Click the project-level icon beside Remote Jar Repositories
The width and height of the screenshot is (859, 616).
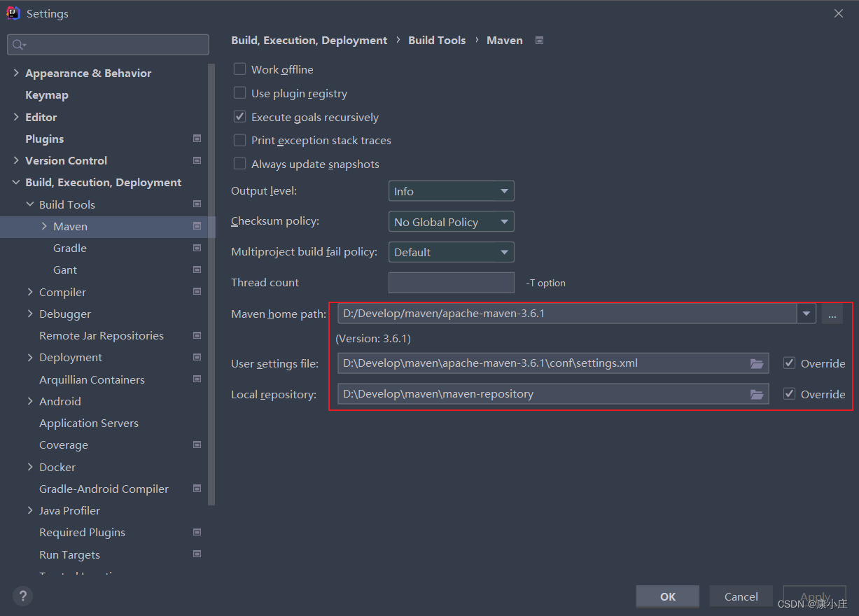point(197,335)
